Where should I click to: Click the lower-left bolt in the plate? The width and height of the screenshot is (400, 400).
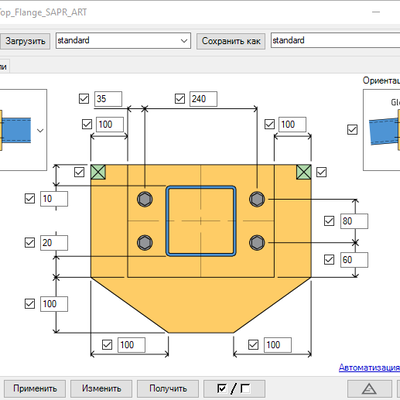click(x=145, y=242)
